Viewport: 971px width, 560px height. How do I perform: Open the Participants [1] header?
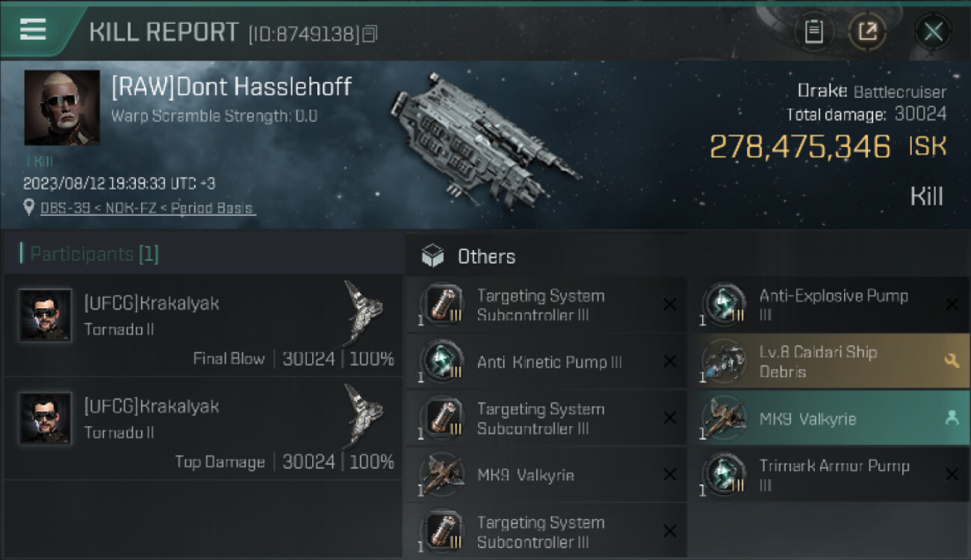click(x=90, y=254)
